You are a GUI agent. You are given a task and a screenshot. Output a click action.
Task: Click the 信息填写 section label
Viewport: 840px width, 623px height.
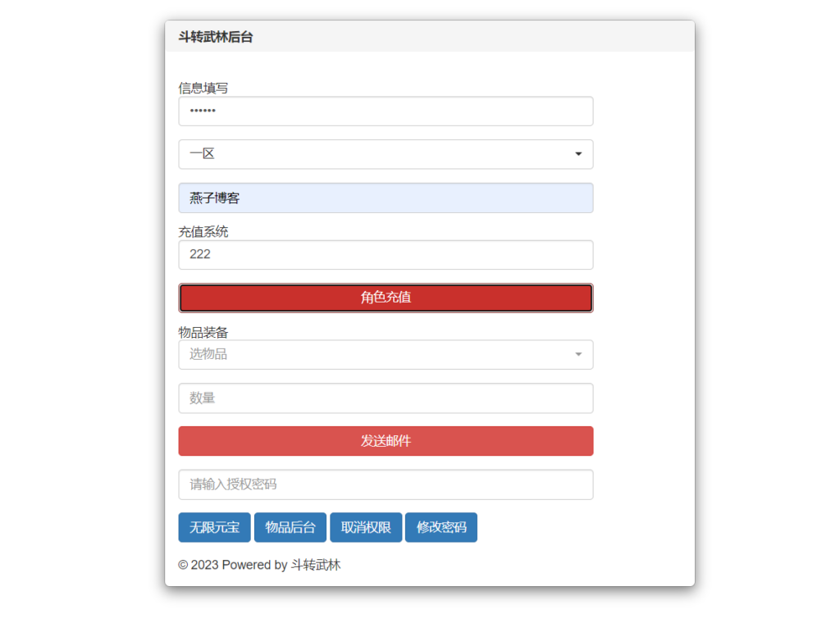coord(203,89)
